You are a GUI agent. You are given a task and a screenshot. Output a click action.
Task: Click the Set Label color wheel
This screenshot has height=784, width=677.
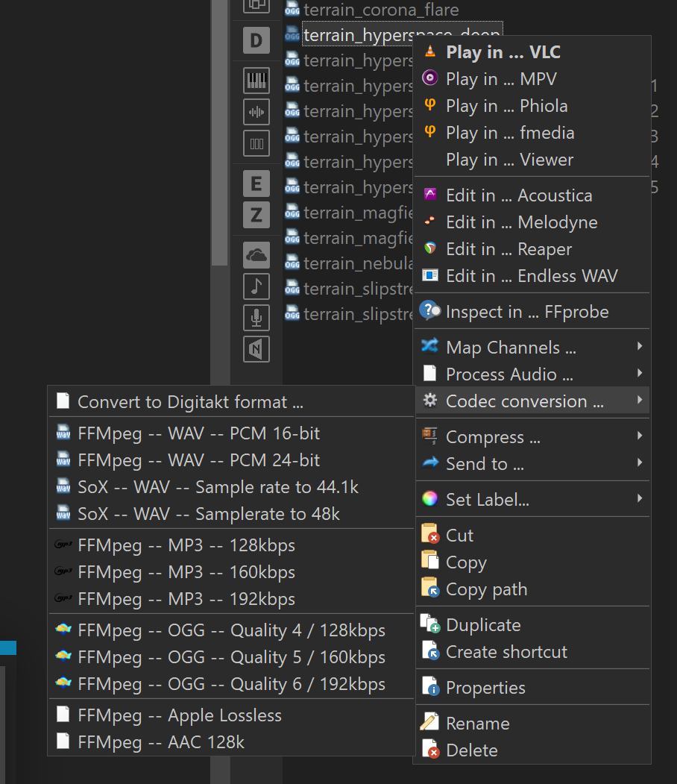click(x=429, y=498)
